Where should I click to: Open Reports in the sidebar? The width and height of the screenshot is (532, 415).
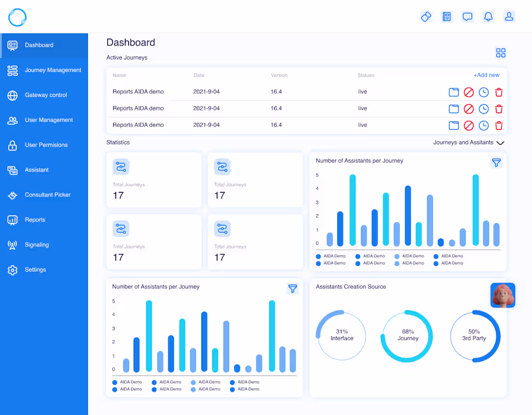click(x=44, y=220)
